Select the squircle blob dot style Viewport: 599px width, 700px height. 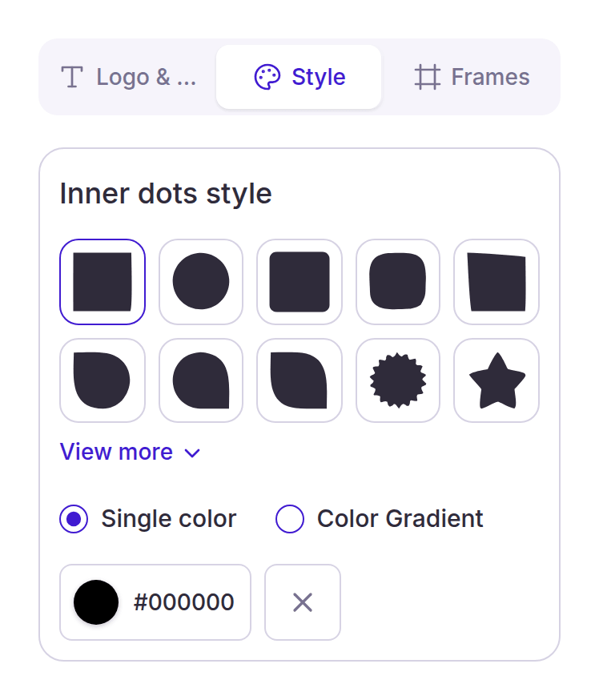click(x=398, y=282)
